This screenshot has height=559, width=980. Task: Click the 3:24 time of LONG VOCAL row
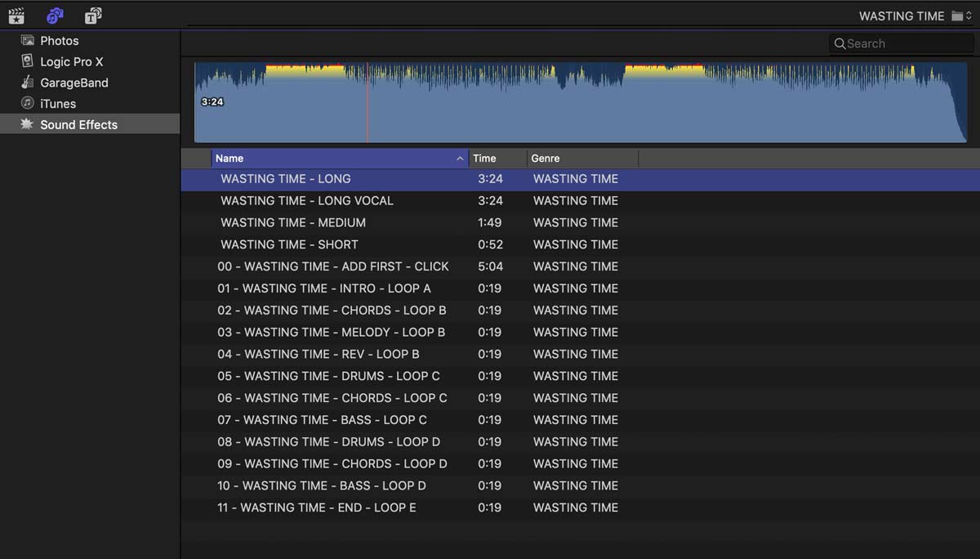(490, 201)
